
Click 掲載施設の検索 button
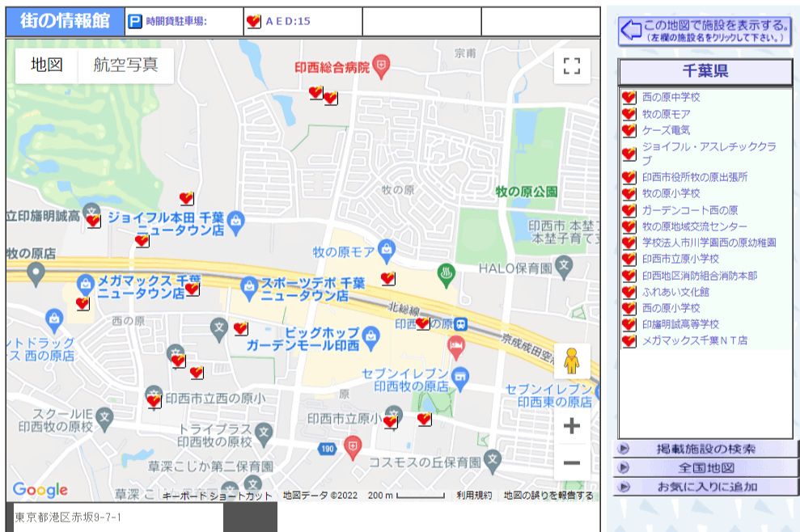click(x=705, y=449)
